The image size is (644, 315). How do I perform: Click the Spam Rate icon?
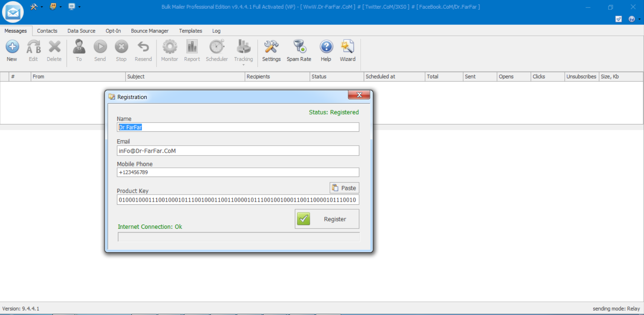tap(299, 47)
